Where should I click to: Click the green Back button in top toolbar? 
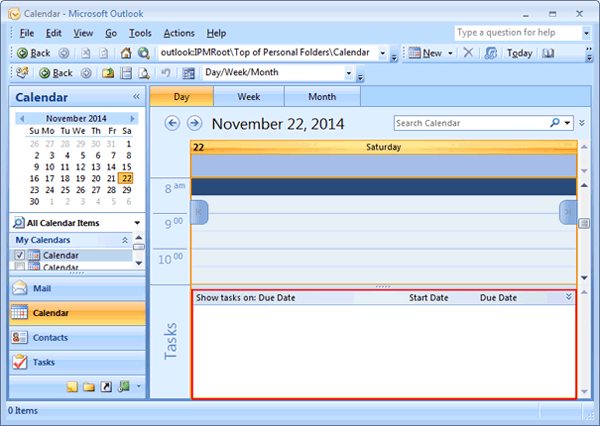34,53
